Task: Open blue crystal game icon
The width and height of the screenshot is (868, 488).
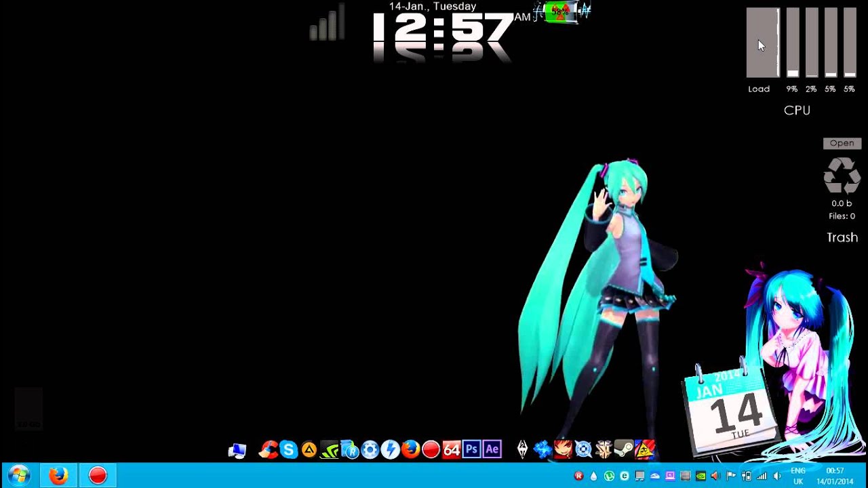Action: pyautogui.click(x=542, y=449)
